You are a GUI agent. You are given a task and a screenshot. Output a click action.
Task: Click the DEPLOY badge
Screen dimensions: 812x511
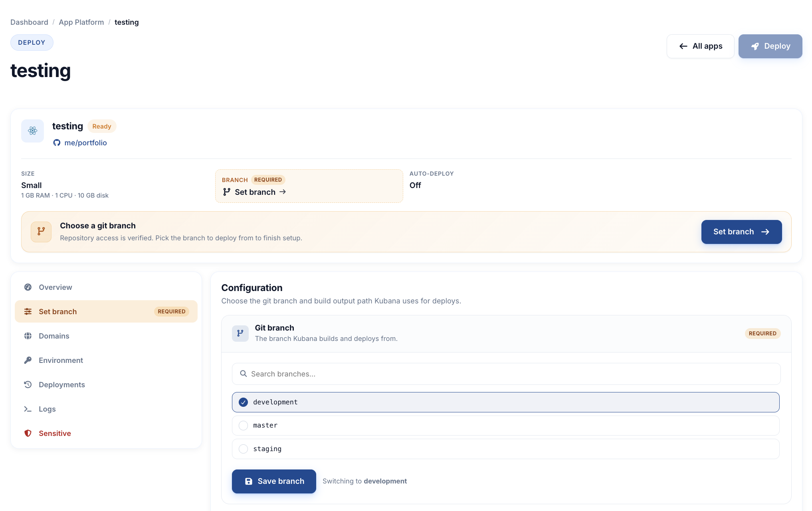click(32, 43)
